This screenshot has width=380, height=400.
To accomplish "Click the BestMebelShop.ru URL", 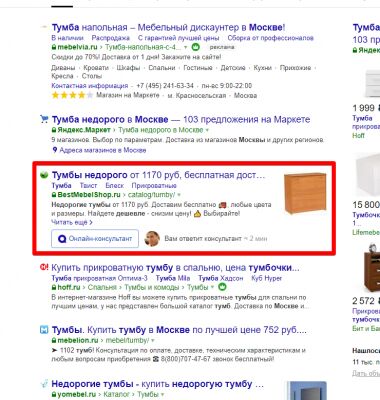I will coord(89,195).
